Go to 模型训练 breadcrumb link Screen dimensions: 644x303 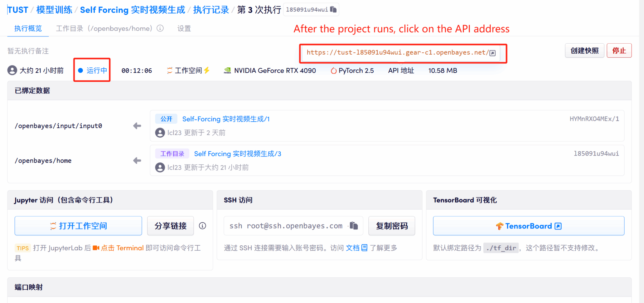tap(54, 10)
